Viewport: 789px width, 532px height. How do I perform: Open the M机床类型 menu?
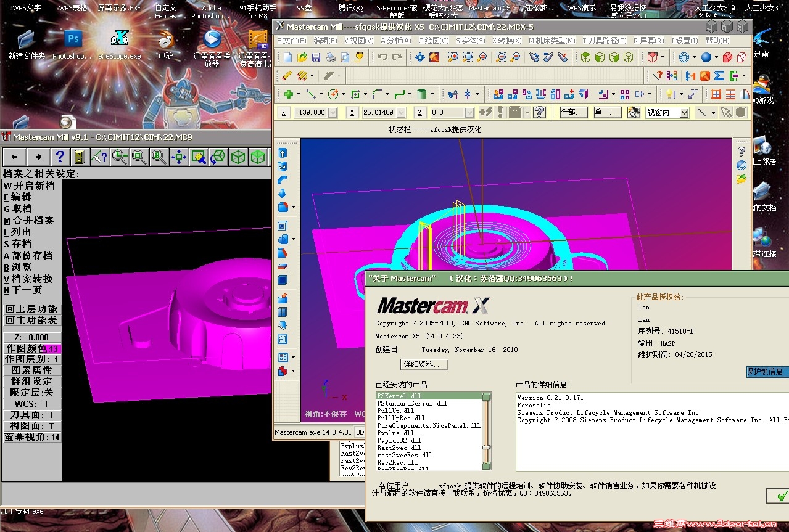(552, 41)
